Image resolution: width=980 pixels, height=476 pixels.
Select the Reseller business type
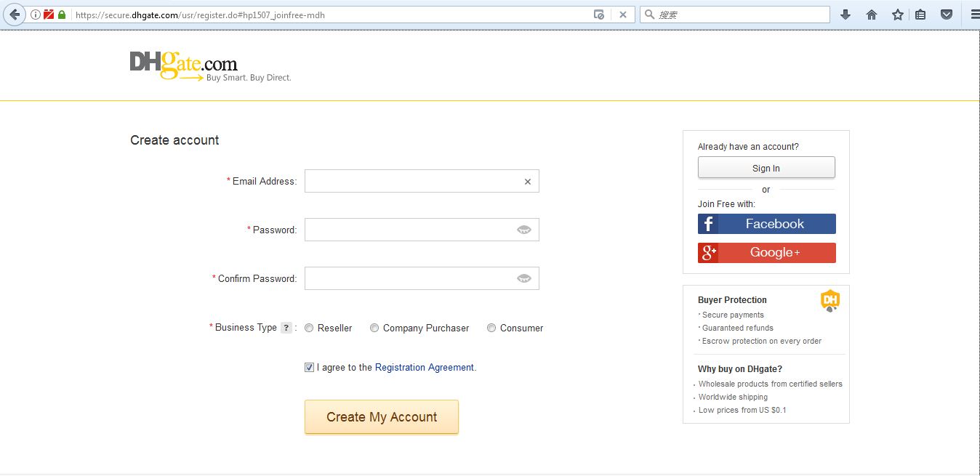coord(308,328)
